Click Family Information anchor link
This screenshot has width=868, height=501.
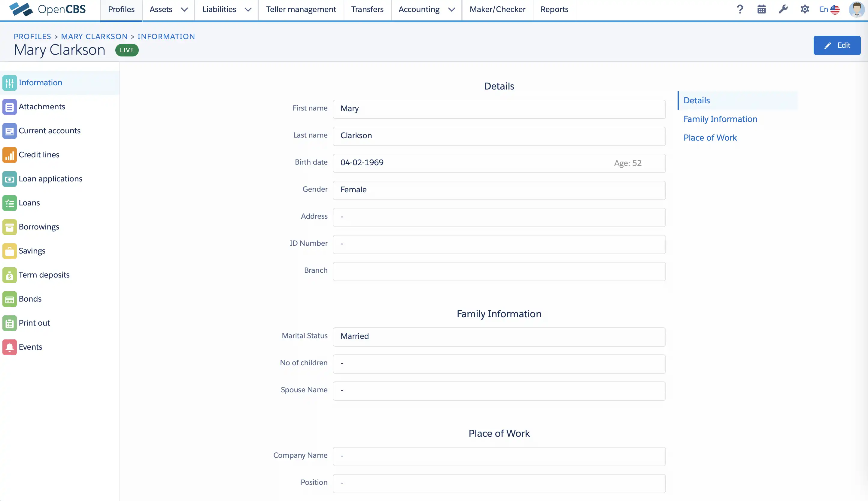coord(721,119)
